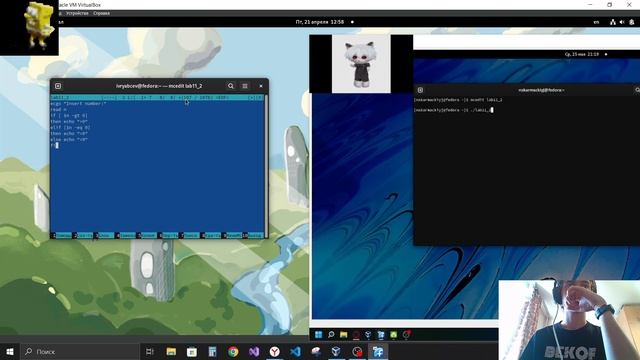The height and width of the screenshot is (360, 640).
Task: Click the power icon in Fedora top bar
Action: coord(631,22)
